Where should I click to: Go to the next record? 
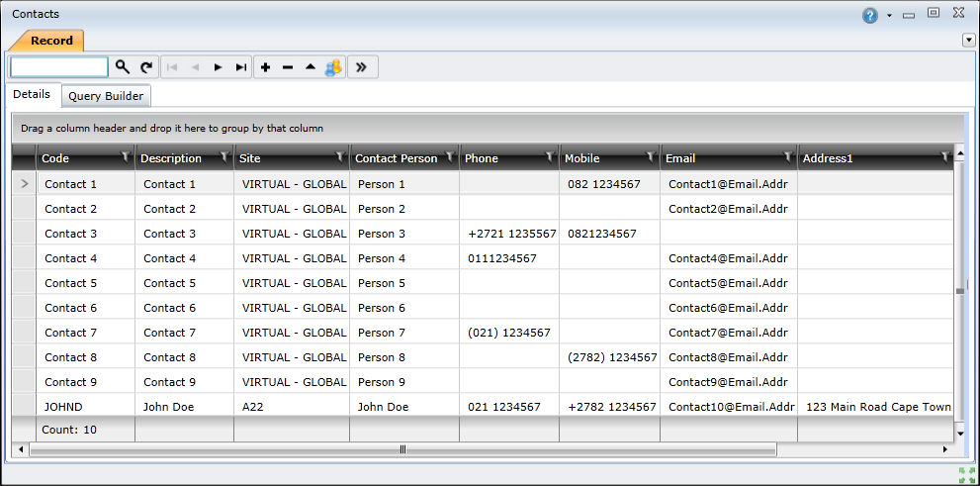click(x=218, y=67)
